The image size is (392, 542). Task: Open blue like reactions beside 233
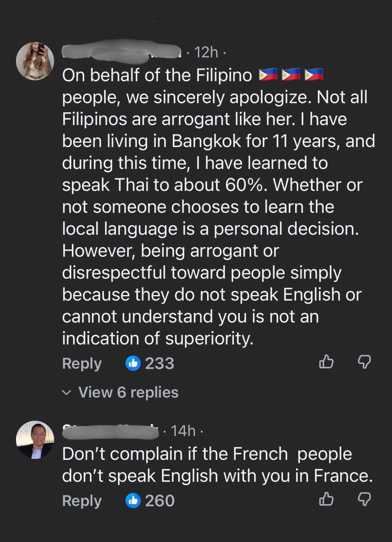tap(133, 363)
